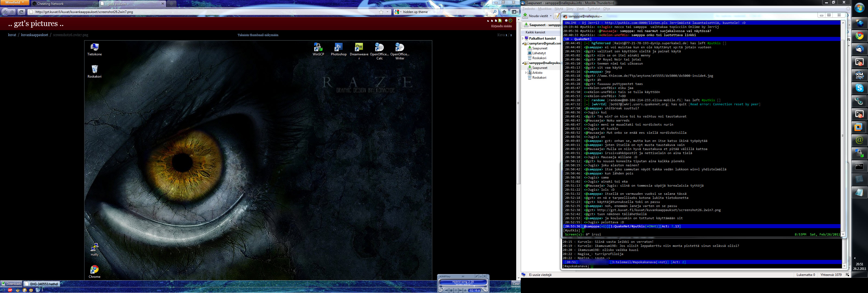Image resolution: width=868 pixels, height=293 pixels.
Task: Expand the Arkisto folder
Action: (x=526, y=72)
